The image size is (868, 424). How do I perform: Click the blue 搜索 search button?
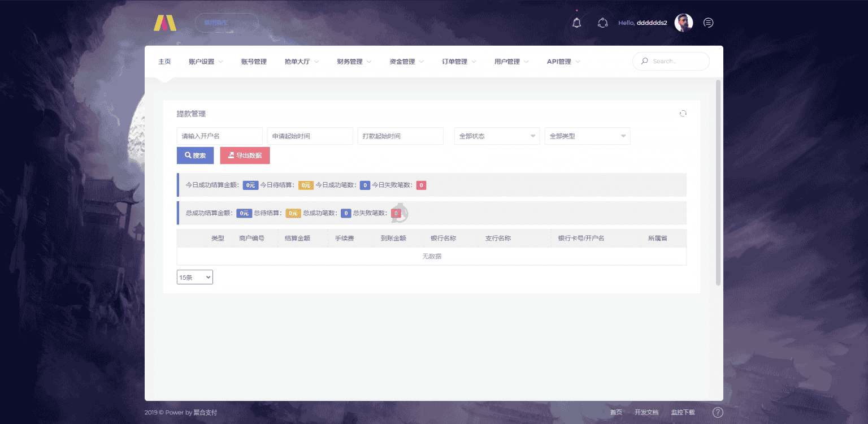pos(195,155)
